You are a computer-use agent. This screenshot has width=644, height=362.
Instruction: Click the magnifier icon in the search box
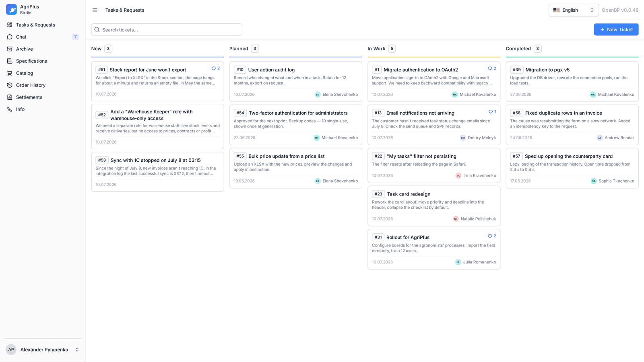[97, 30]
